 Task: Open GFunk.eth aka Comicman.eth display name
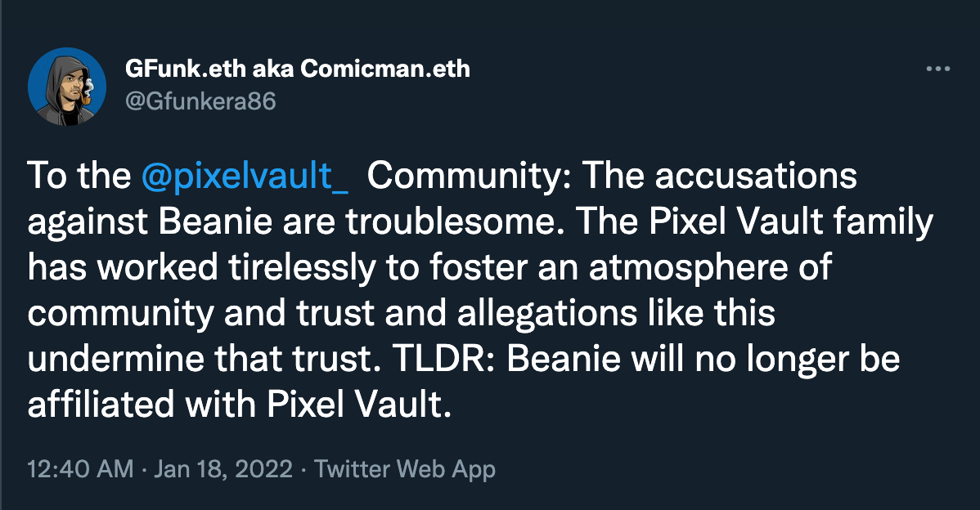pos(297,69)
